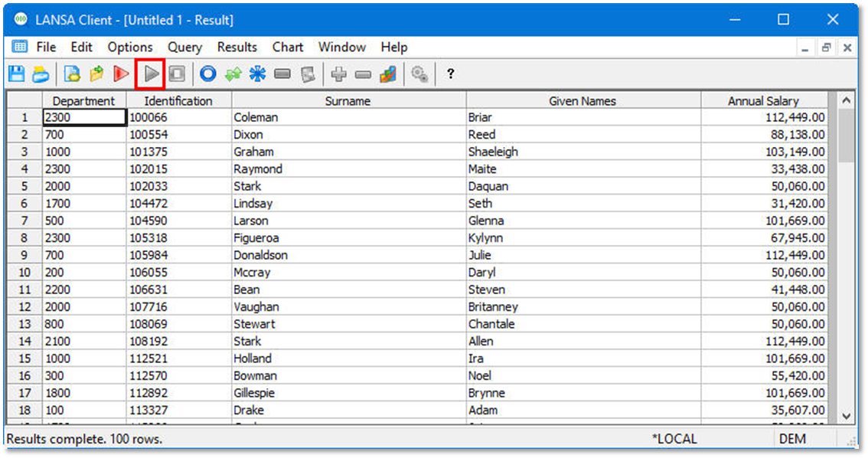Click the New query document icon
Screen dimensions: 868x458
(72, 74)
